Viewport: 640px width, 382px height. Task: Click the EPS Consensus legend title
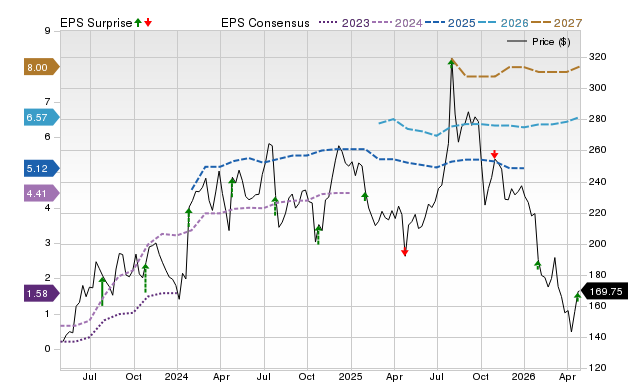265,23
